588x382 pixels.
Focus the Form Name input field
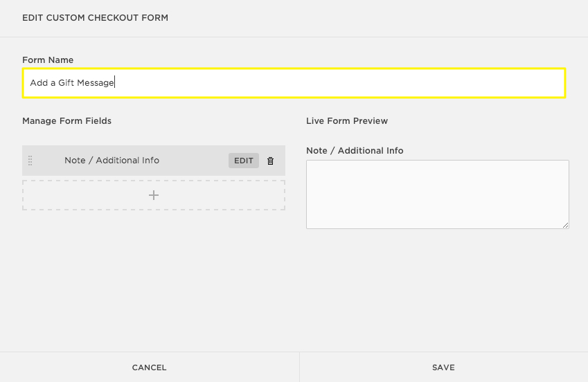[294, 83]
